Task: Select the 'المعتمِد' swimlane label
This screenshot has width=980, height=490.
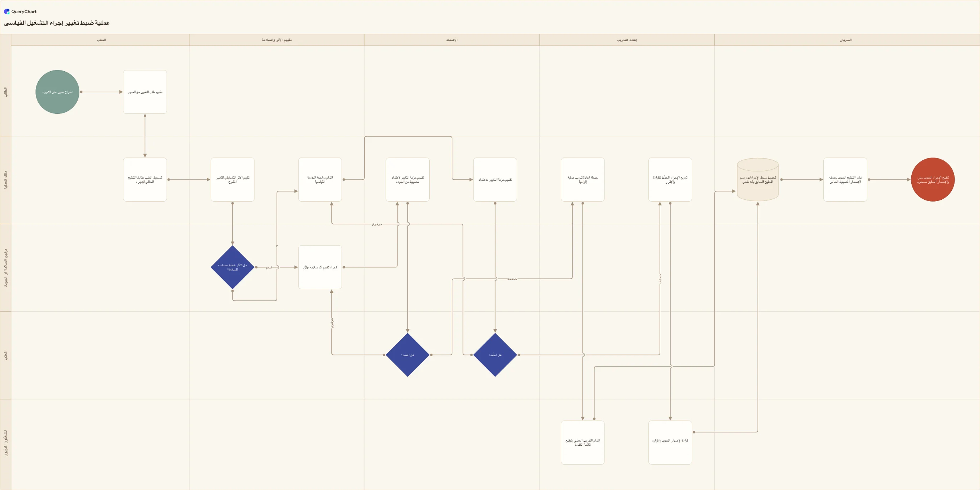Action: [x=6, y=355]
